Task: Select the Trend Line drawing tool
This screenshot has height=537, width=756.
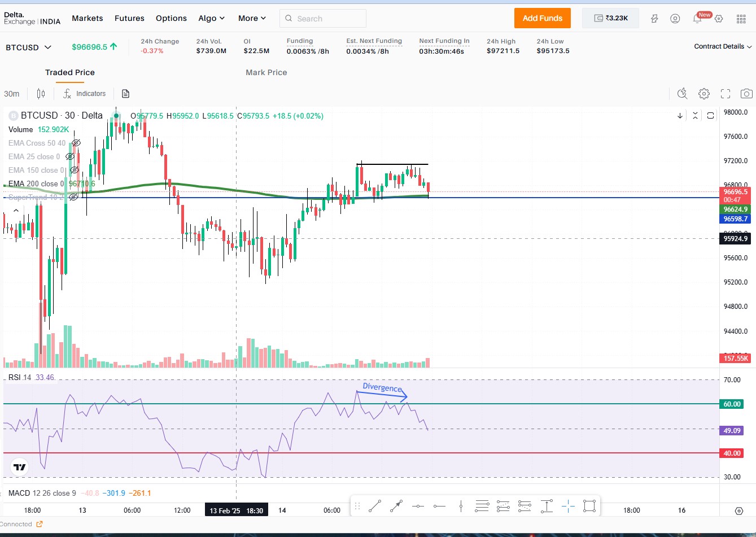Action: pos(374,506)
